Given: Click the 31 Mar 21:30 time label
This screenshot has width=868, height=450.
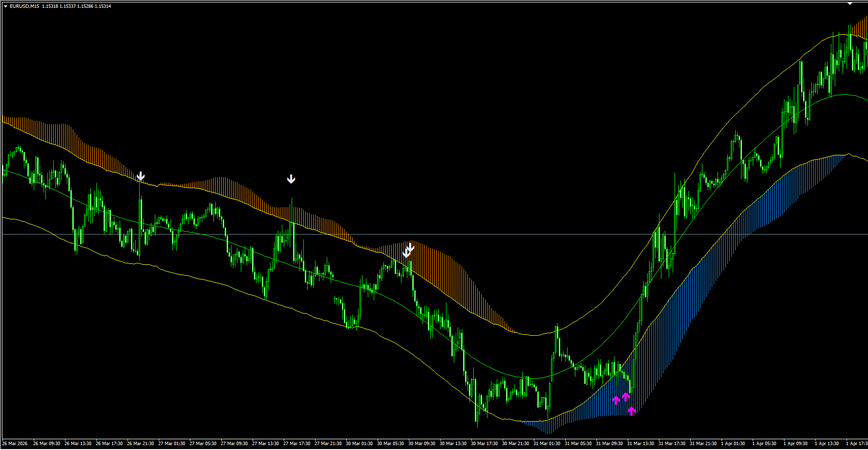Looking at the screenshot, I should (703, 444).
